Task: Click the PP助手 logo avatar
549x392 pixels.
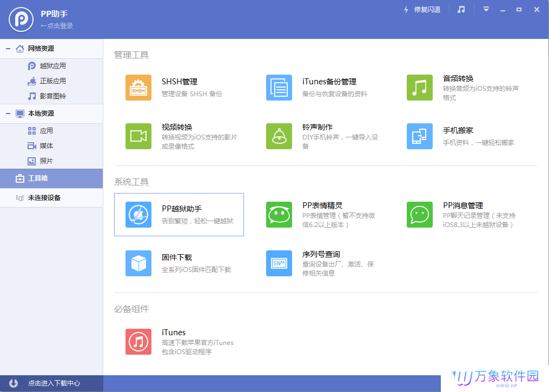Action: click(21, 19)
